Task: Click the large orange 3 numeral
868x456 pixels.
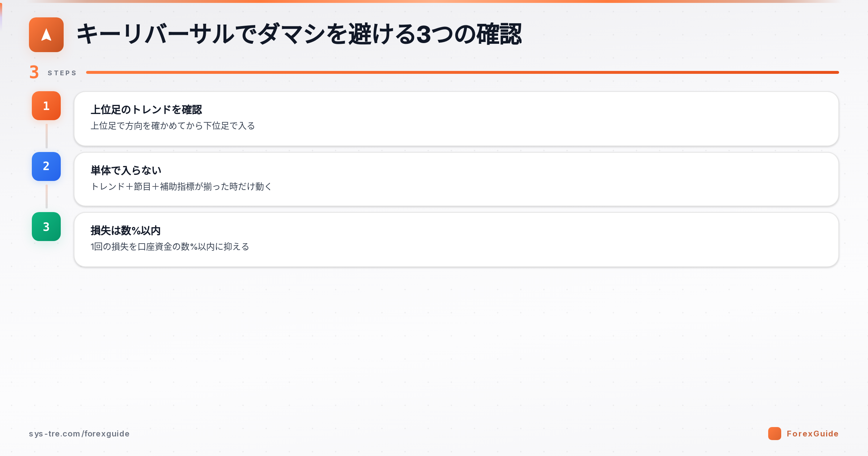Action: tap(34, 72)
